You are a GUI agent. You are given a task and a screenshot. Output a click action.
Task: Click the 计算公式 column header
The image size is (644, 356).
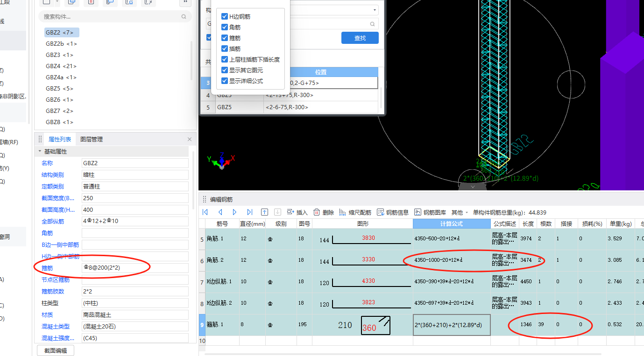(452, 223)
